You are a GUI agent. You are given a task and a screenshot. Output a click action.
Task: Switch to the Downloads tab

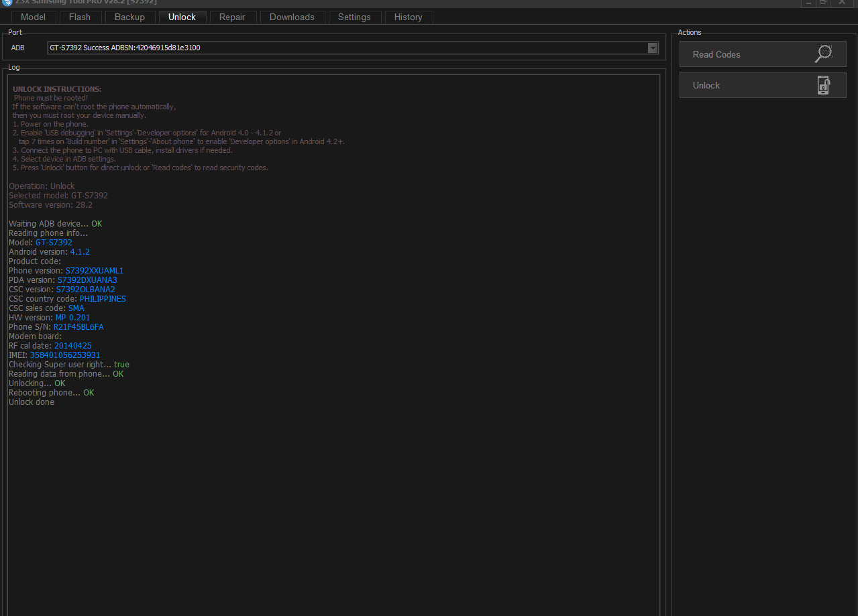(292, 17)
